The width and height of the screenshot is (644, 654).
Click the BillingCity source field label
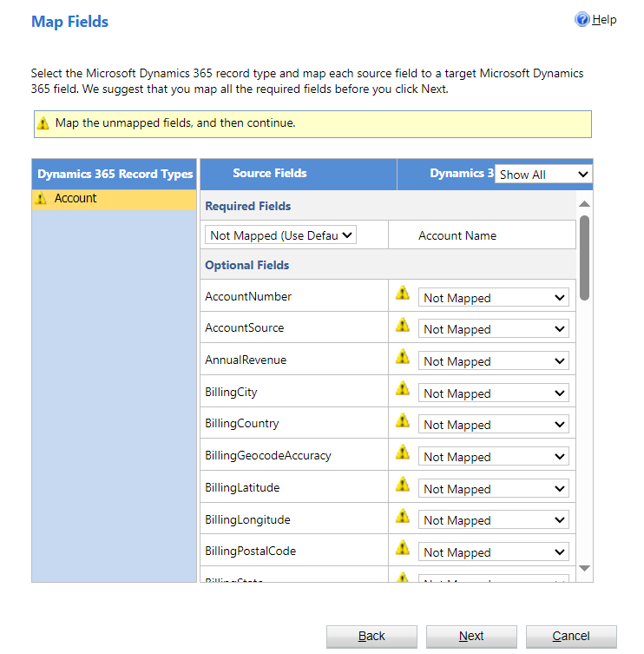[x=231, y=392]
